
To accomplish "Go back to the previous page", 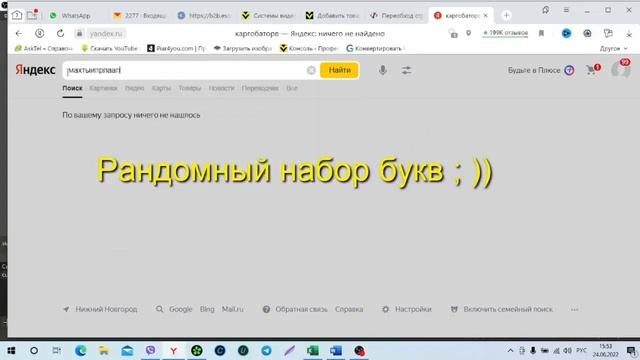I will 19,33.
